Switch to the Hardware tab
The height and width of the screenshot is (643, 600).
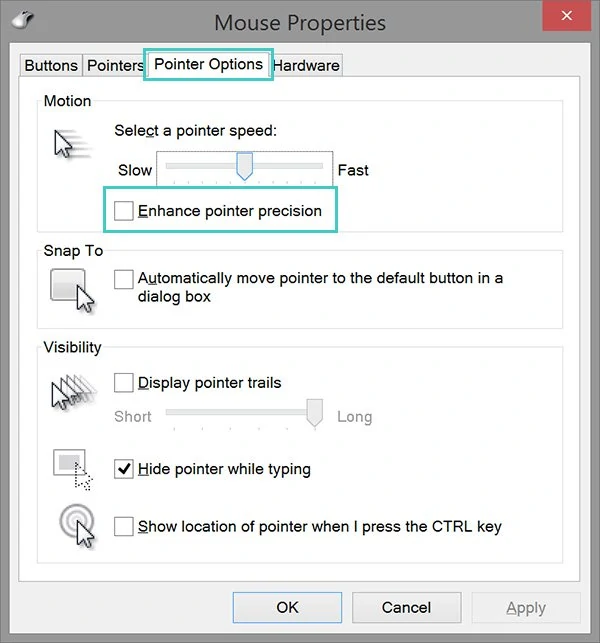point(306,65)
